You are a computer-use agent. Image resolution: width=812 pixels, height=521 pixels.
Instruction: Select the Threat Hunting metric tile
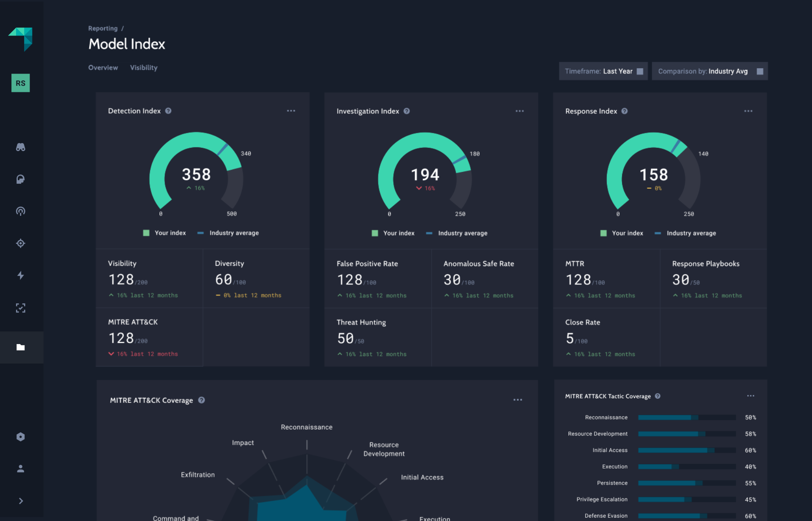(378, 338)
